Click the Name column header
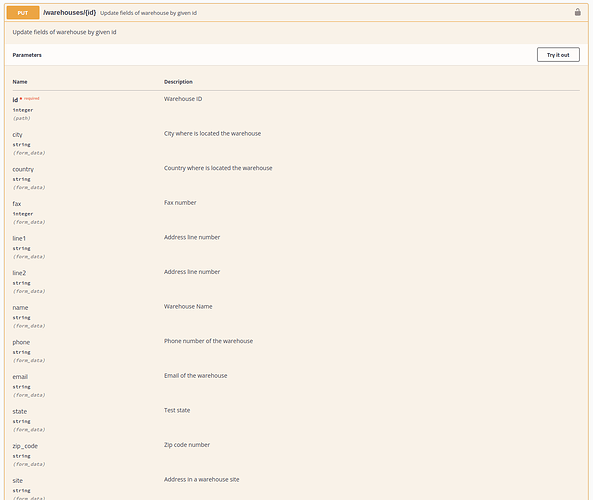Viewport: 593px width, 500px height. coord(20,82)
